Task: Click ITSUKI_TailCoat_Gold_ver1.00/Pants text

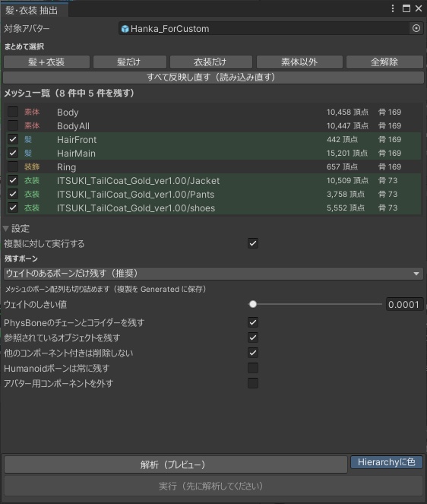Action: click(135, 195)
